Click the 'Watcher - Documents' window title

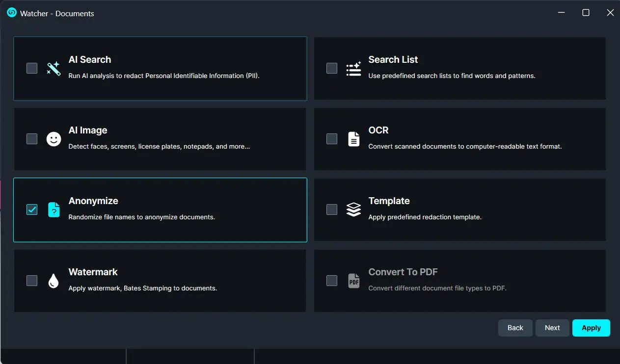(x=57, y=13)
